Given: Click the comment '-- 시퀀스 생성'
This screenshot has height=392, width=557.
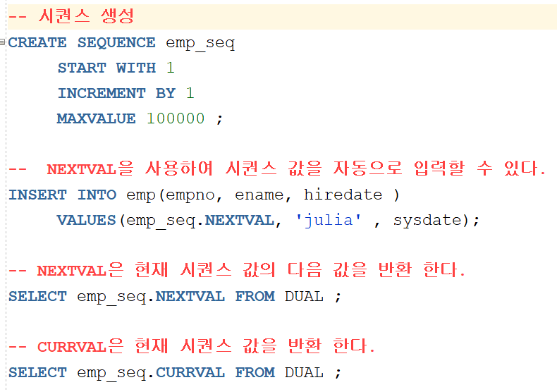Looking at the screenshot, I should point(71,16).
